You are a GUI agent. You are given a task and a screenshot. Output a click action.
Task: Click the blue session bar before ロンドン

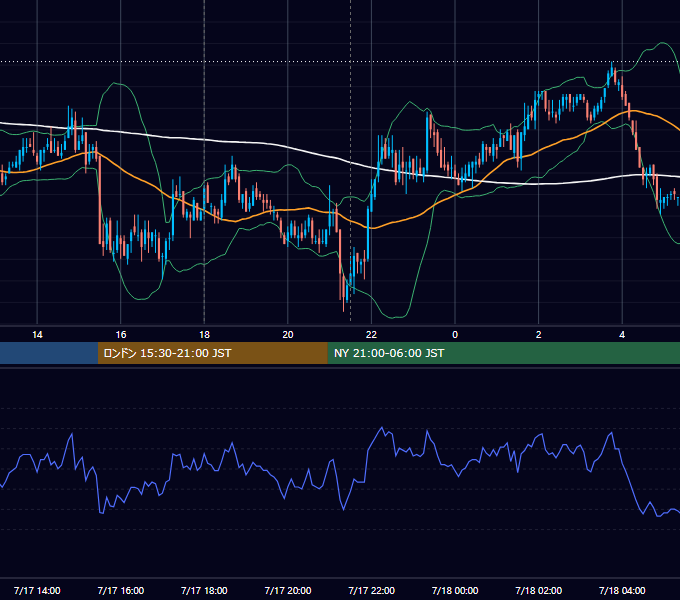(x=49, y=353)
